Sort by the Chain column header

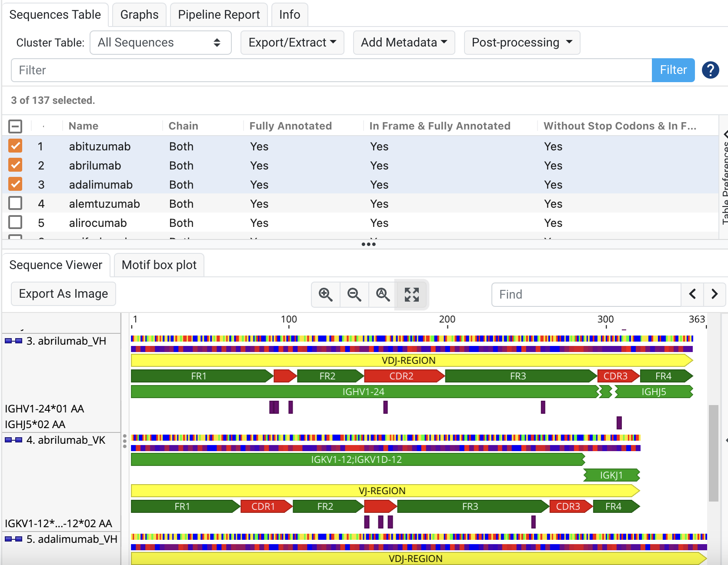click(x=183, y=126)
